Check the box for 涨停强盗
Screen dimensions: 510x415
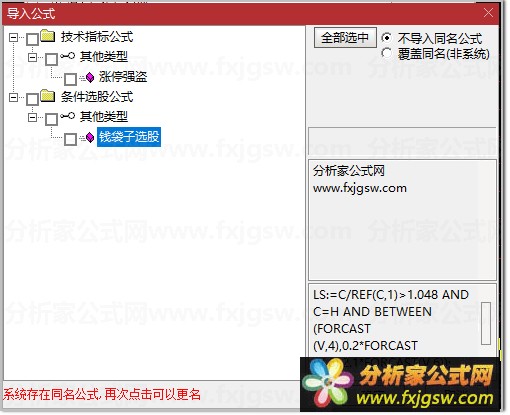pyautogui.click(x=70, y=79)
